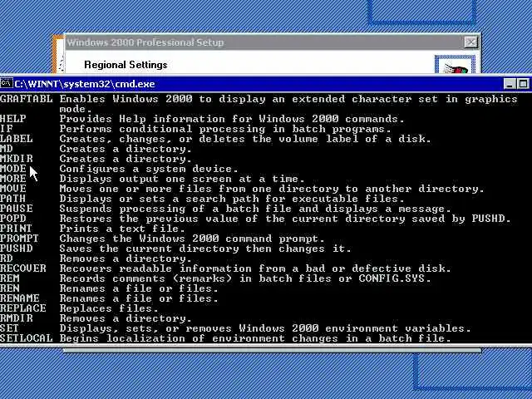Click "Displays output one screen at a time."

coord(182,179)
